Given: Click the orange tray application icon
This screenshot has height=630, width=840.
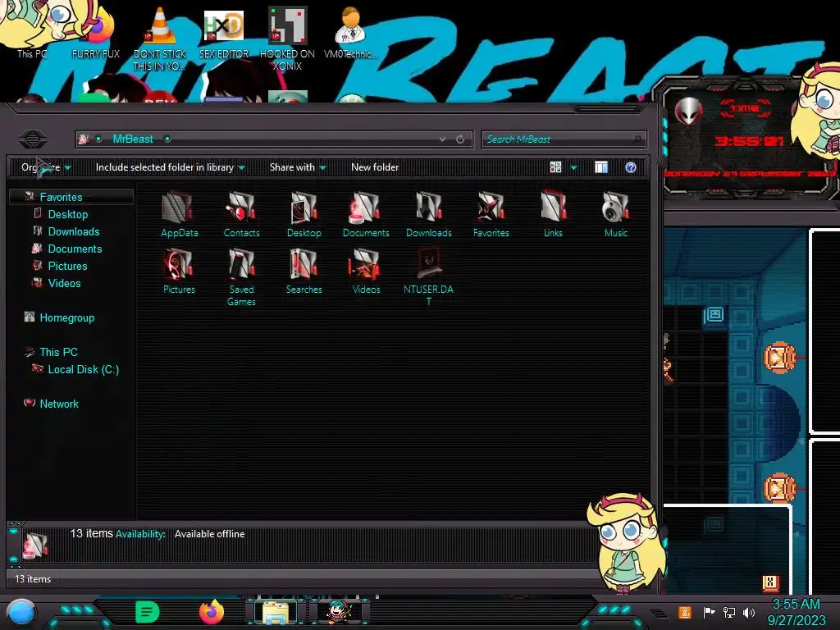Looking at the screenshot, I should click(685, 612).
